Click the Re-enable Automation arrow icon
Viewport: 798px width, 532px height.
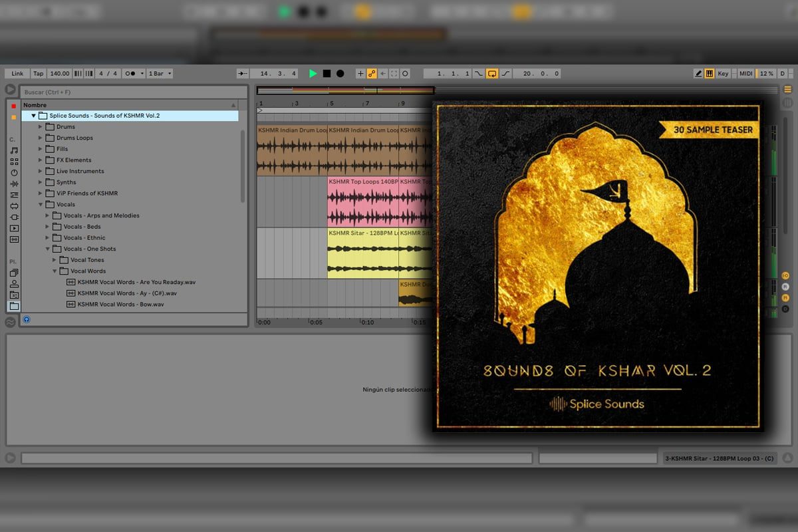[383, 74]
